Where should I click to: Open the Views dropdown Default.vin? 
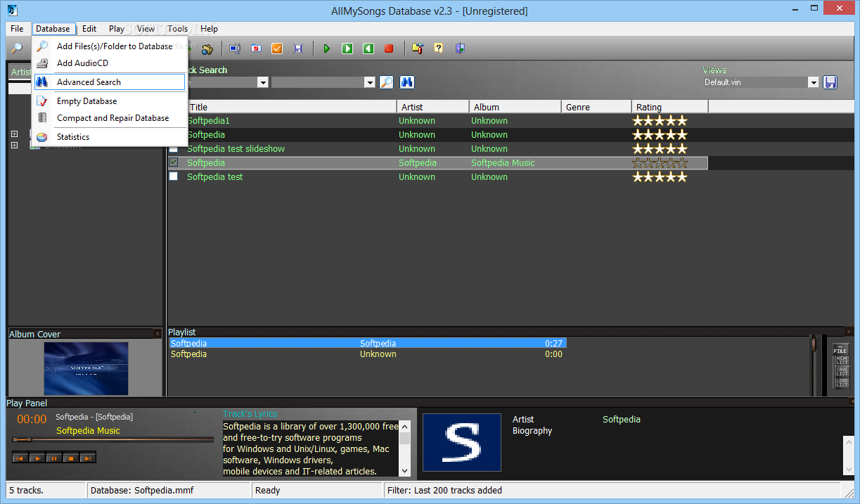pos(814,82)
